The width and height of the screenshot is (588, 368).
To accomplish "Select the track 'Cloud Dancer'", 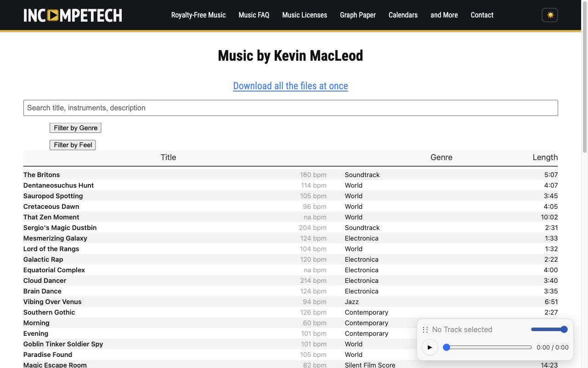I will [x=45, y=281].
